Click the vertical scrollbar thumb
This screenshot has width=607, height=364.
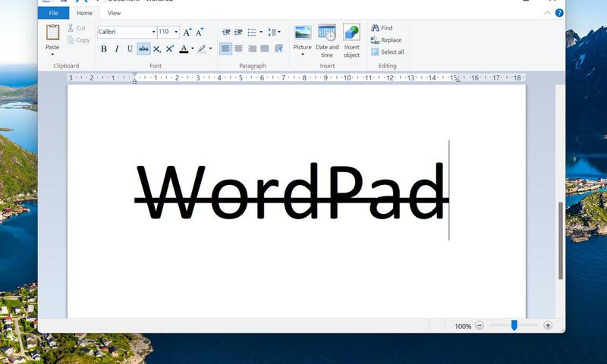(561, 240)
